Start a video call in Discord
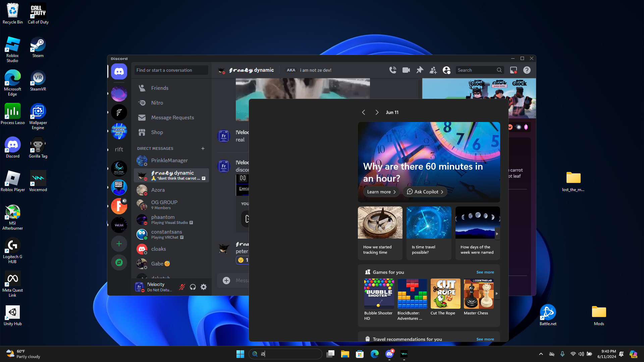This screenshot has width=644, height=362. click(x=406, y=70)
